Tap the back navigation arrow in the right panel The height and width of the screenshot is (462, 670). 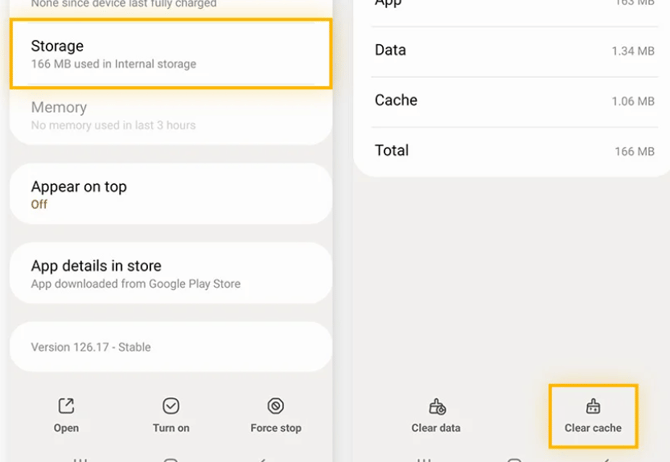pyautogui.click(x=605, y=459)
